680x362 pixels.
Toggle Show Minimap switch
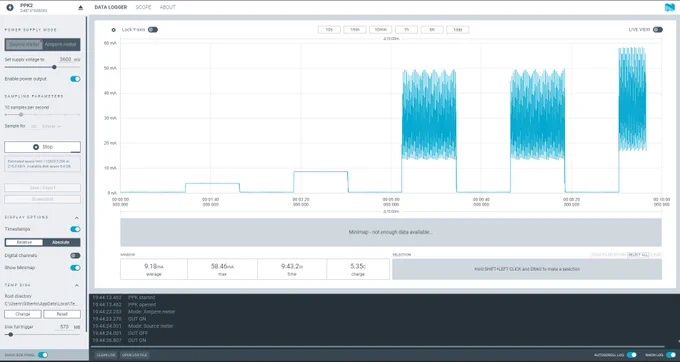(75, 268)
